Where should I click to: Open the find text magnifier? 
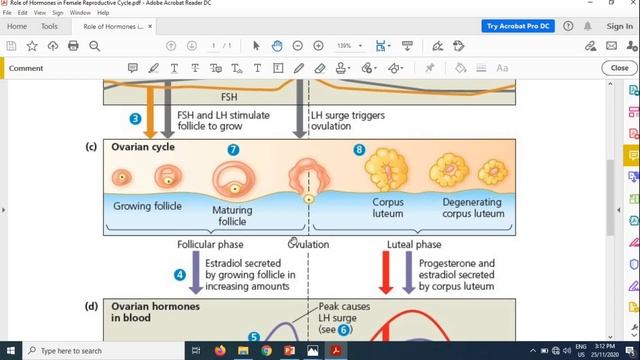[x=94, y=46]
